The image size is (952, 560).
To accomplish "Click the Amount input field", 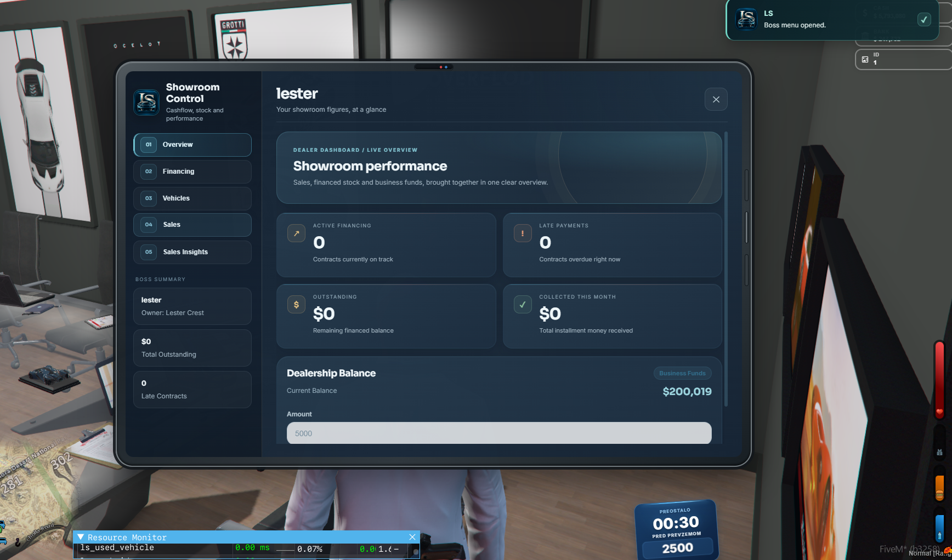I will [x=499, y=433].
